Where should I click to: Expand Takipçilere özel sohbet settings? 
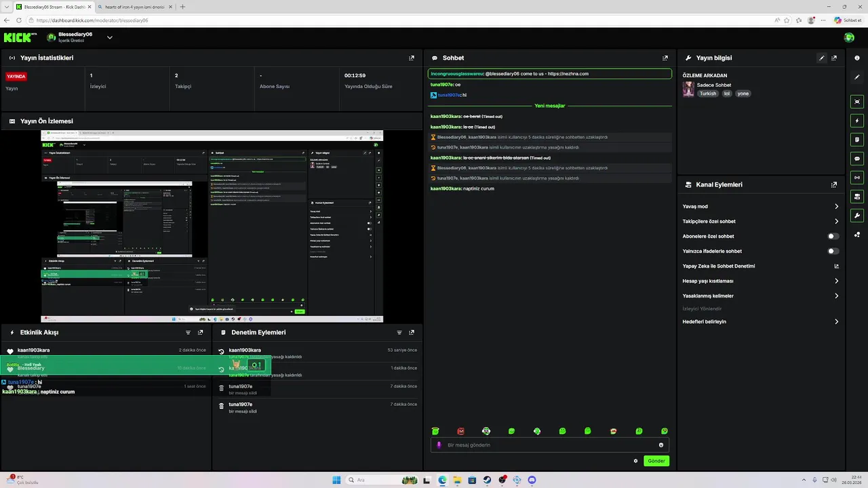(x=836, y=222)
